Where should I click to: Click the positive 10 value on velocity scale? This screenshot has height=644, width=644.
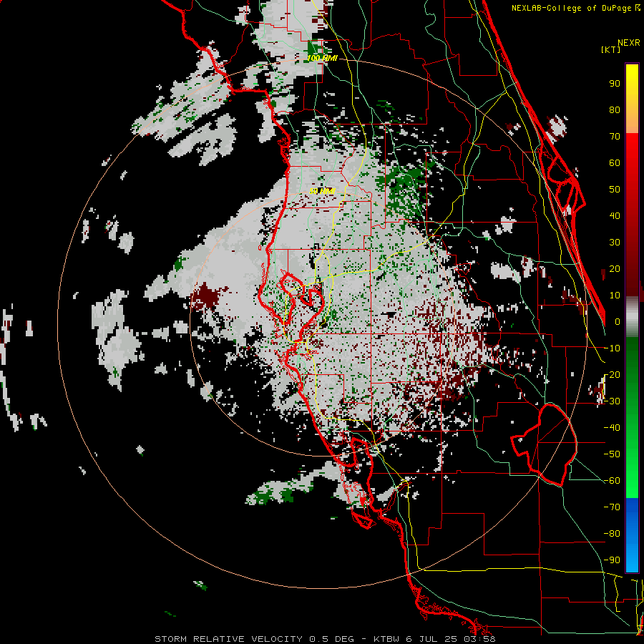615,296
